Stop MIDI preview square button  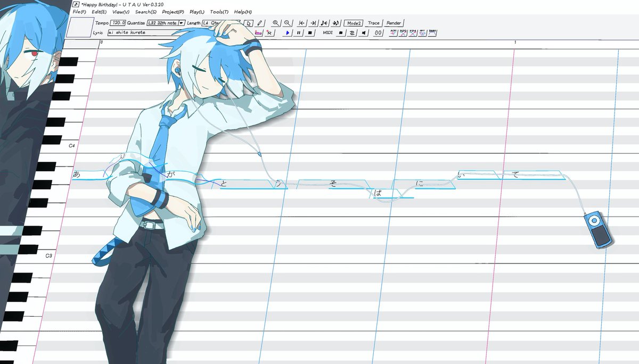341,32
